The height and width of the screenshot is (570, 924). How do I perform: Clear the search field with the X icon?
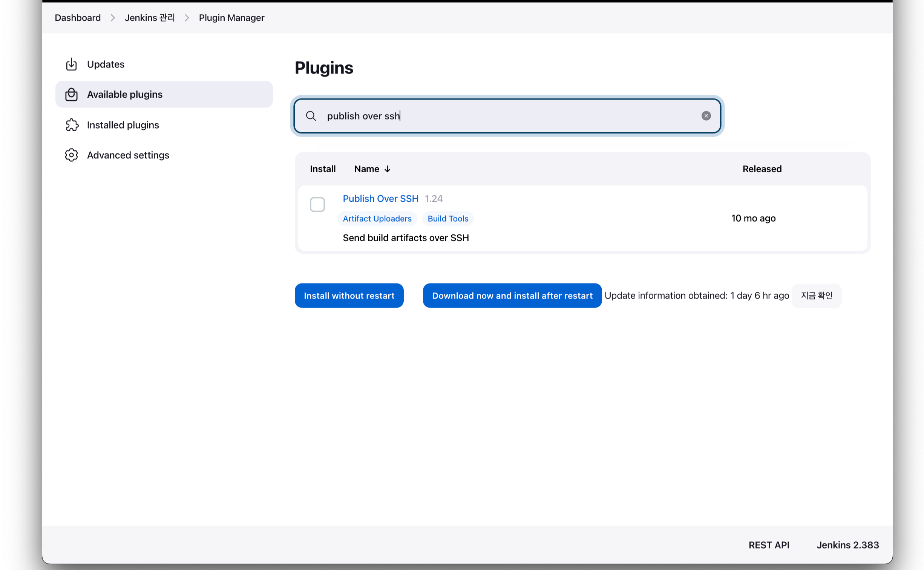(x=706, y=116)
